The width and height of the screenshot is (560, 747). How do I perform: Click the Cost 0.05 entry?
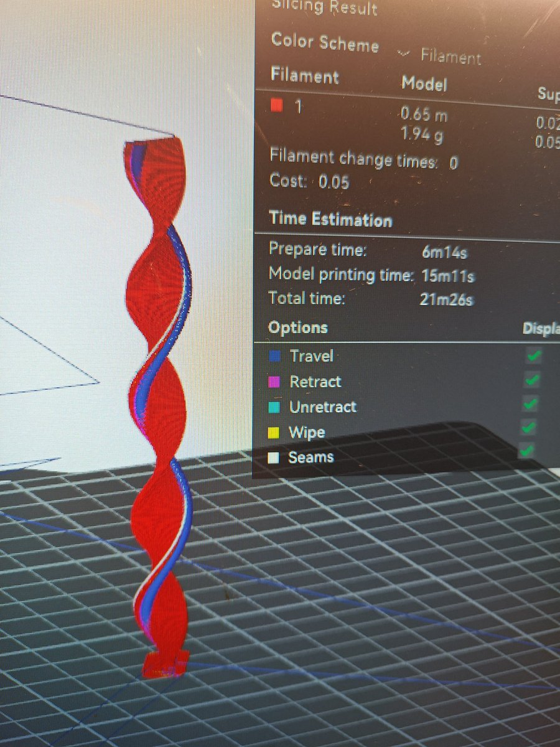point(309,182)
